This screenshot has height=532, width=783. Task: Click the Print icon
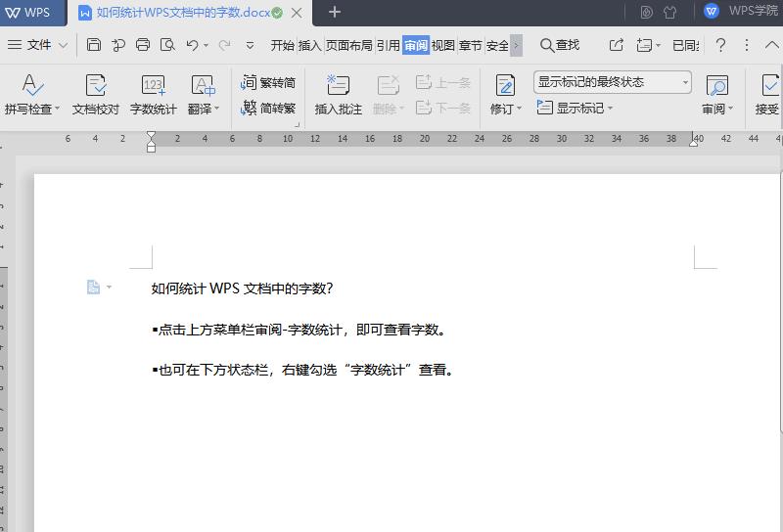pyautogui.click(x=143, y=45)
